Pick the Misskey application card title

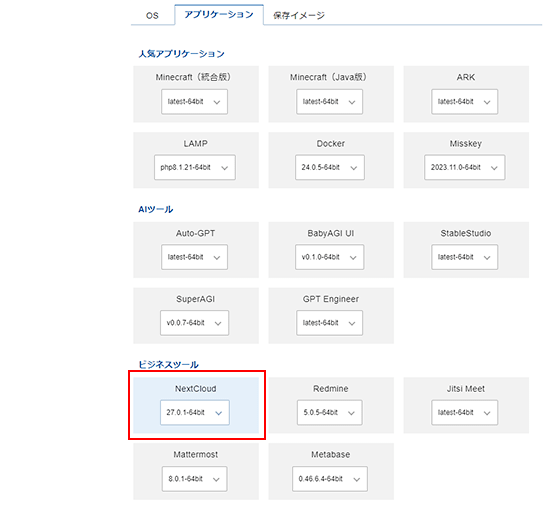(x=466, y=144)
